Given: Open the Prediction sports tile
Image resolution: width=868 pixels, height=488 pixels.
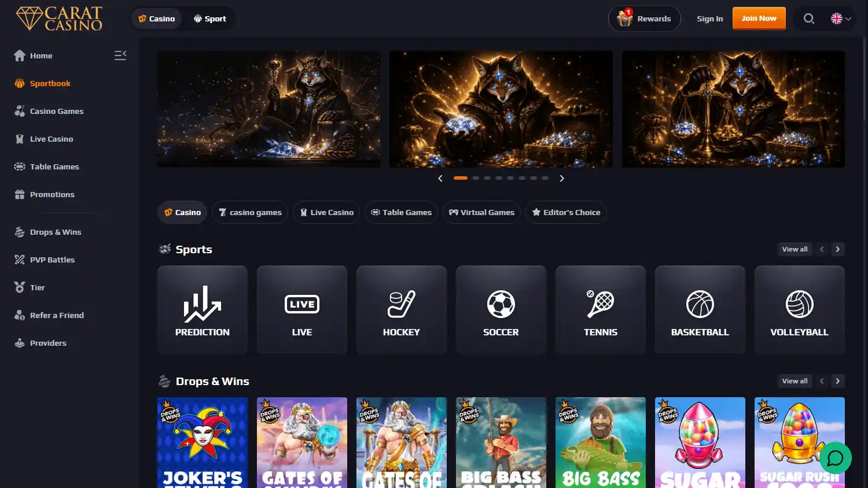Looking at the screenshot, I should 203,310.
